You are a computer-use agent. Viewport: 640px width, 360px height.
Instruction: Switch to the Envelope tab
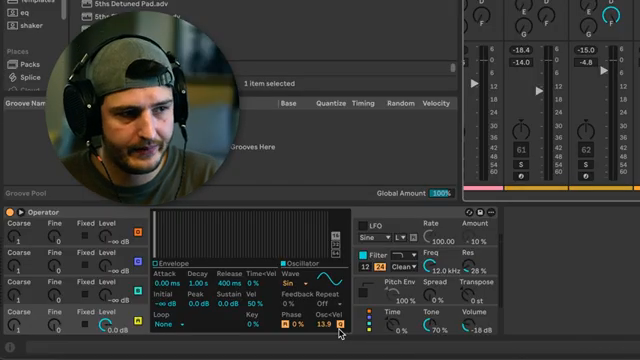171,264
